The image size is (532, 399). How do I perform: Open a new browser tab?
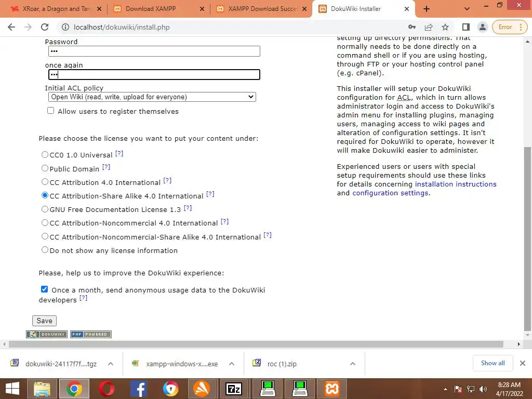[427, 9]
